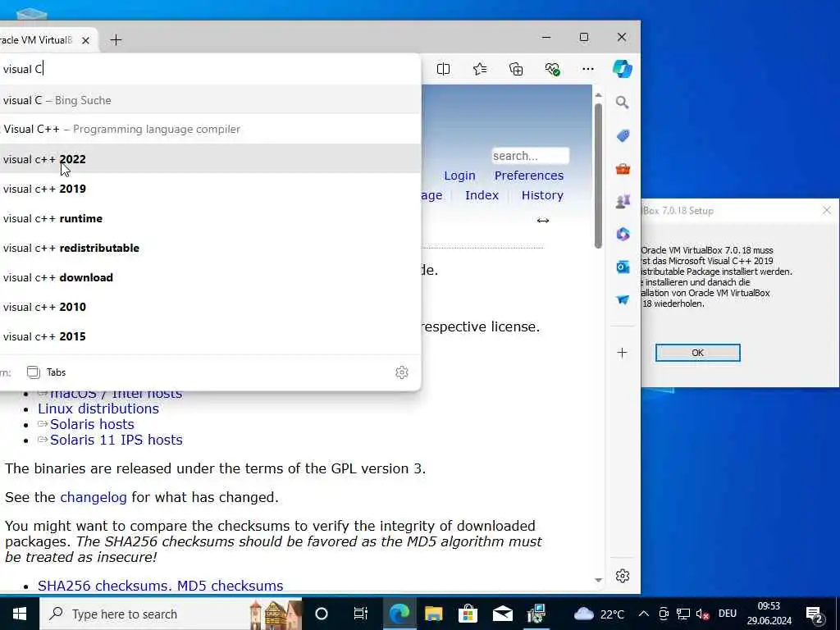Screen dimensions: 840x630
Task: Open the Mail app on the taskbar
Action: [503, 614]
